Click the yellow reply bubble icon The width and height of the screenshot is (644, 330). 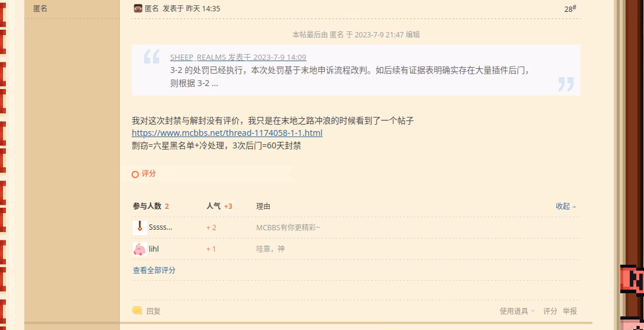tap(137, 310)
